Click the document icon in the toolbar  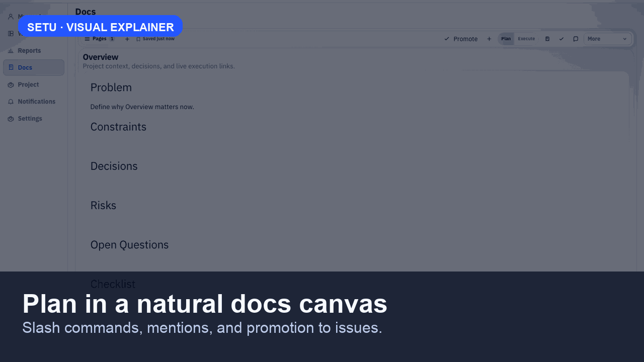547,39
